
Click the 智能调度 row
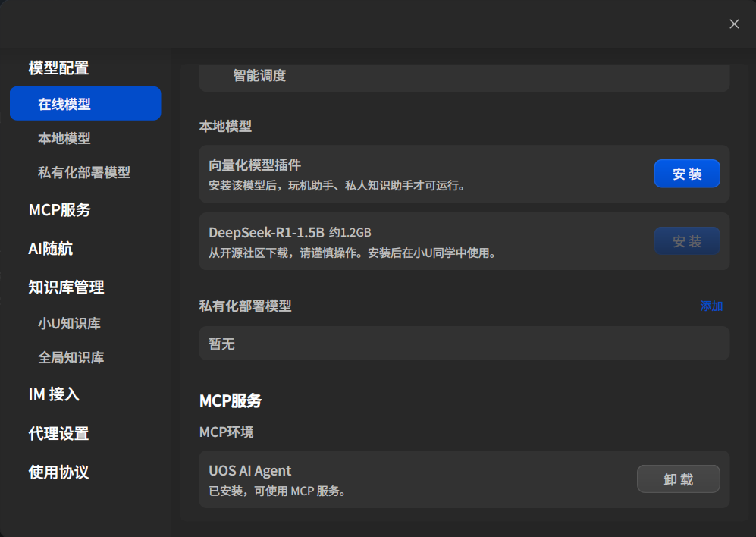coord(464,77)
